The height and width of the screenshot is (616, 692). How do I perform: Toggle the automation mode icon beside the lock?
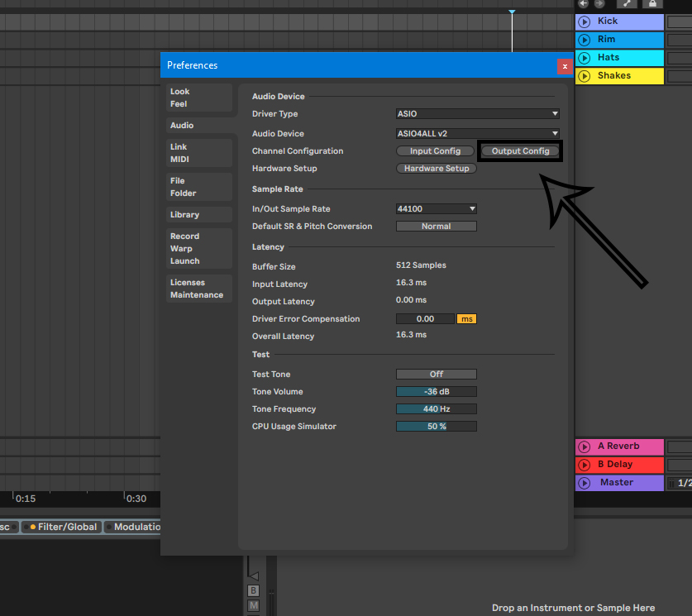coord(627,3)
